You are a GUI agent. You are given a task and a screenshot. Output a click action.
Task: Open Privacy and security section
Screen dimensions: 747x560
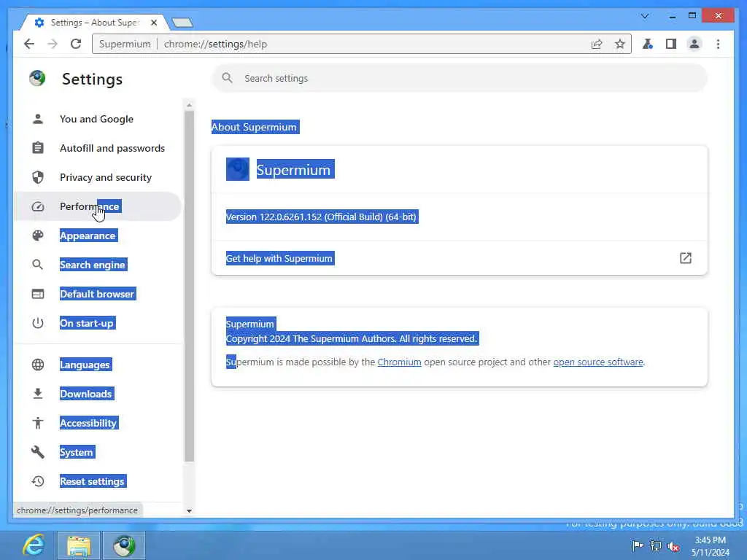point(98,177)
